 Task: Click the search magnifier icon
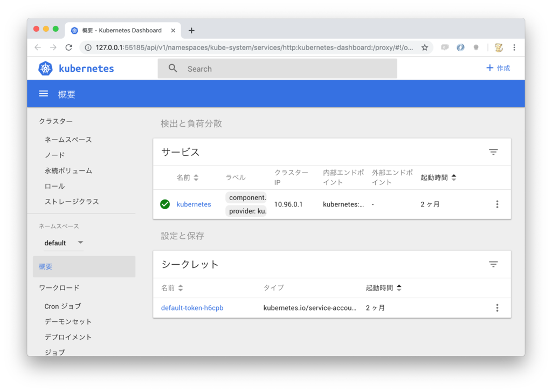click(x=172, y=68)
